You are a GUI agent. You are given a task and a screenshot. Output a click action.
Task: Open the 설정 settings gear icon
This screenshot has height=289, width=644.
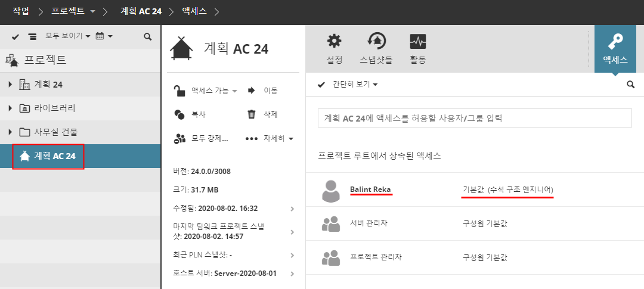pos(335,42)
